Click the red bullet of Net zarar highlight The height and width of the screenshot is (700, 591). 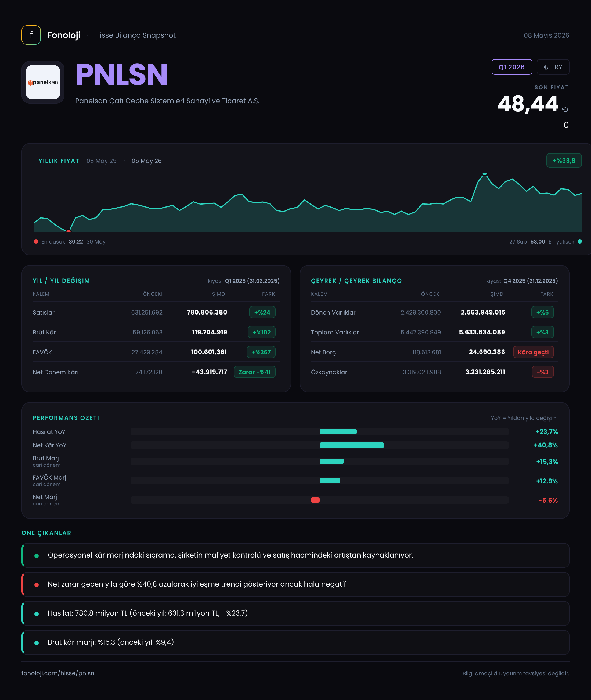click(x=37, y=585)
